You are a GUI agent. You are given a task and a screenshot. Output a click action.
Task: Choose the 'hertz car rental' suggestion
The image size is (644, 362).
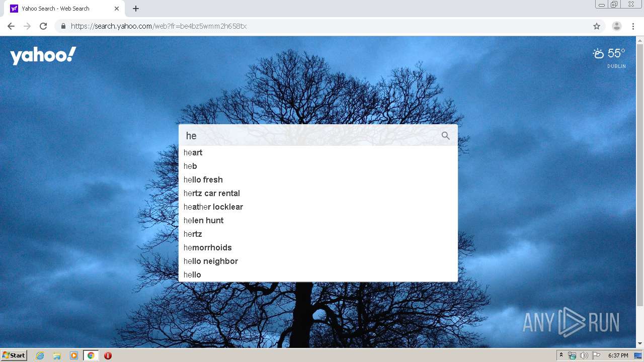pyautogui.click(x=318, y=194)
